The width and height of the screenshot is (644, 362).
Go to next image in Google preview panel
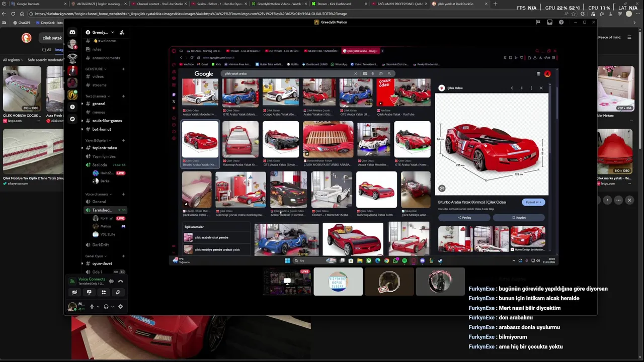pos(521,88)
